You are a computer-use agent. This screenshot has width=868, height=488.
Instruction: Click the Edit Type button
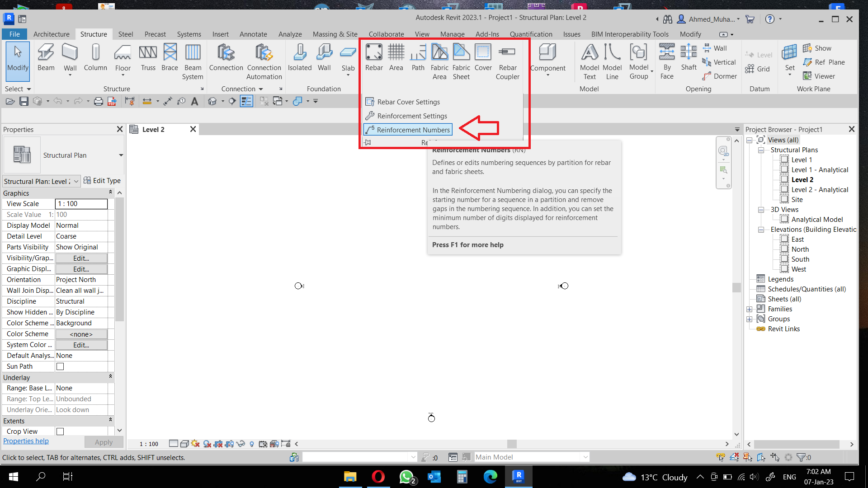[x=102, y=181]
